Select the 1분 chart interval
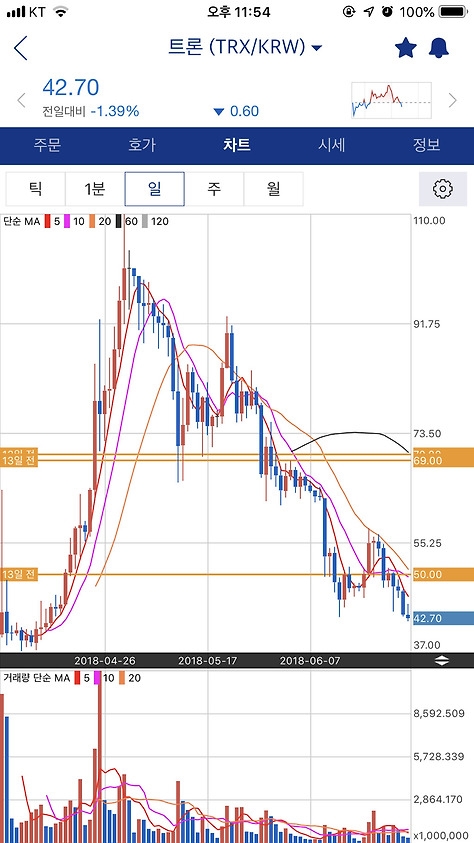Image resolution: width=474 pixels, height=843 pixels. click(x=95, y=189)
